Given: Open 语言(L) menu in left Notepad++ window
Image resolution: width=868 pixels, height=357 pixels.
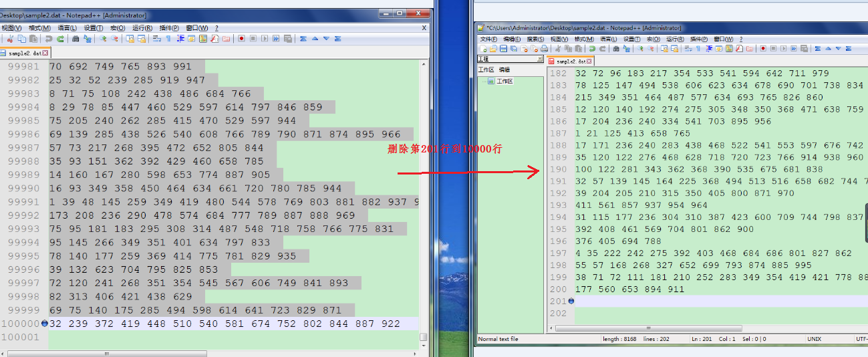Looking at the screenshot, I should pos(67,28).
